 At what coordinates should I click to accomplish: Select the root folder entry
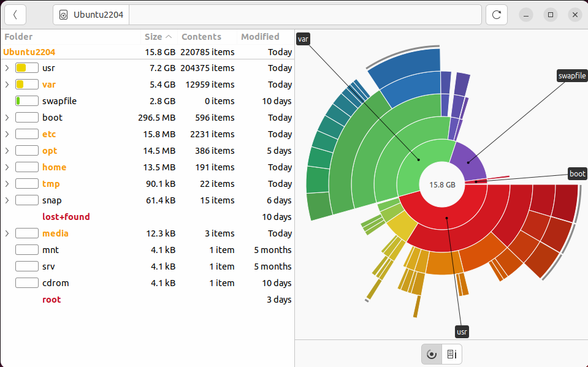click(52, 300)
